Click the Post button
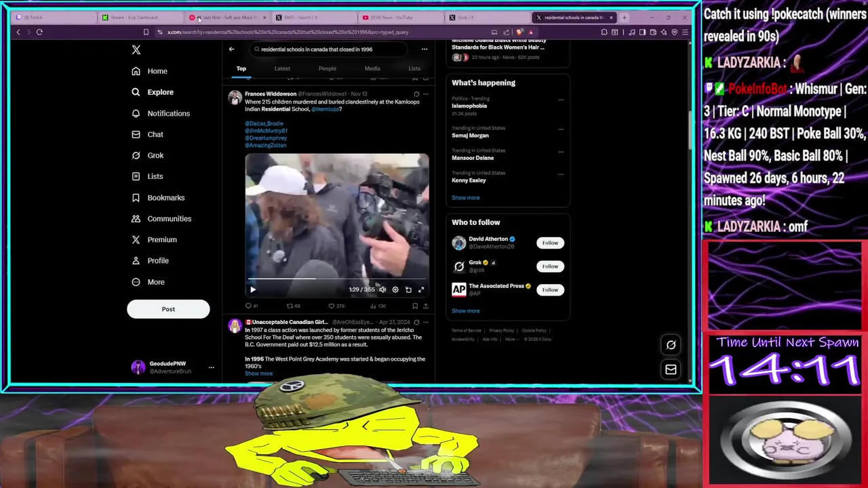Image resolution: width=868 pixels, height=488 pixels. click(x=168, y=309)
